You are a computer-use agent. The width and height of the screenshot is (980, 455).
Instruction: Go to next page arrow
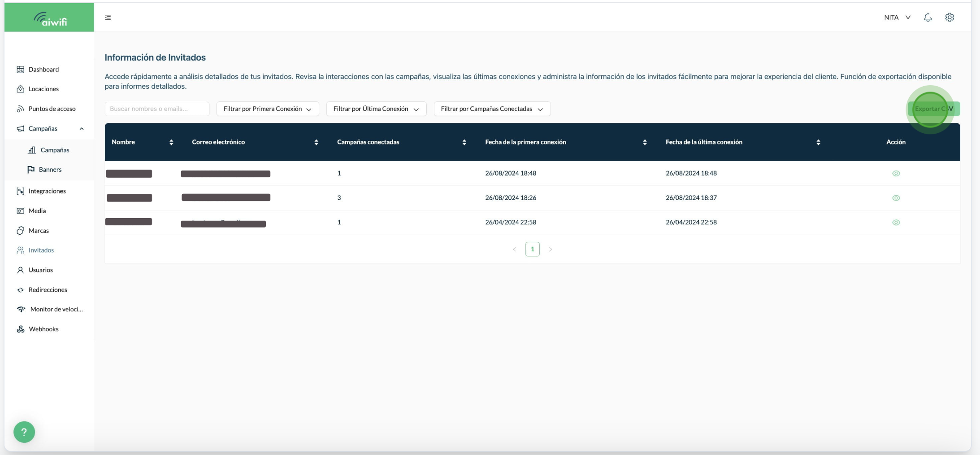(551, 249)
